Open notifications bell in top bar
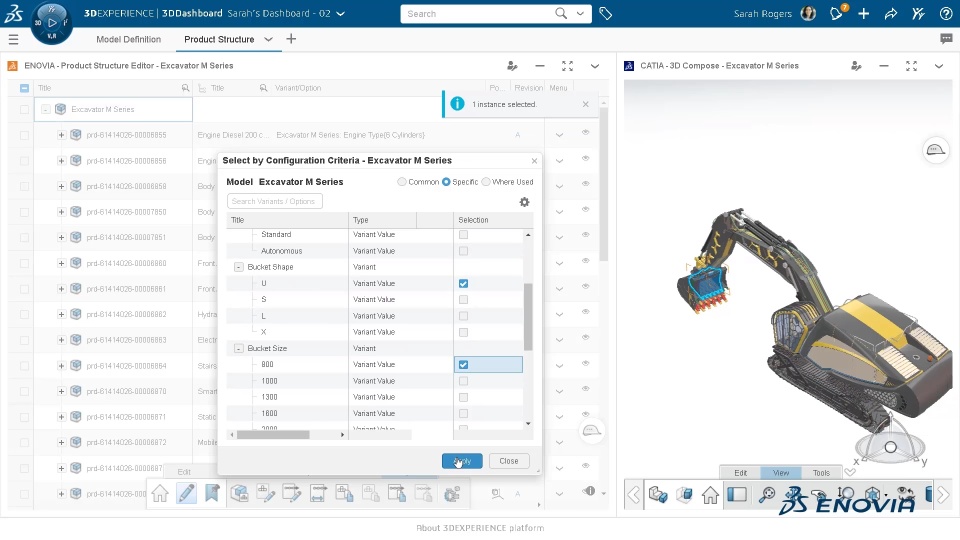Viewport: 960px width, 540px height. coord(836,13)
